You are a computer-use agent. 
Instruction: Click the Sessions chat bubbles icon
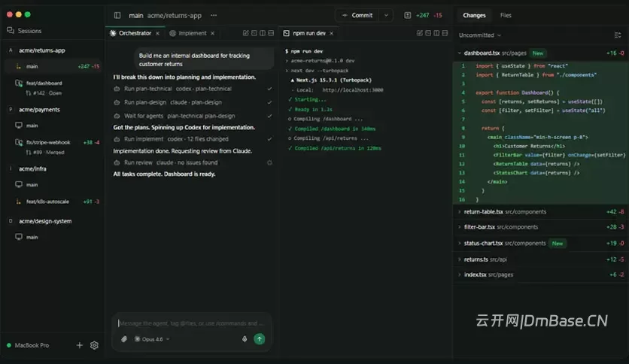tap(11, 31)
